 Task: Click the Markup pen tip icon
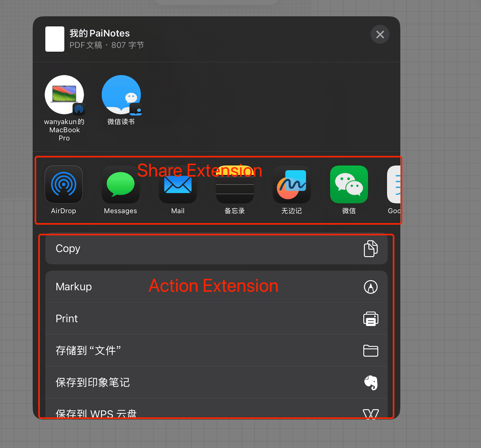coord(371,287)
